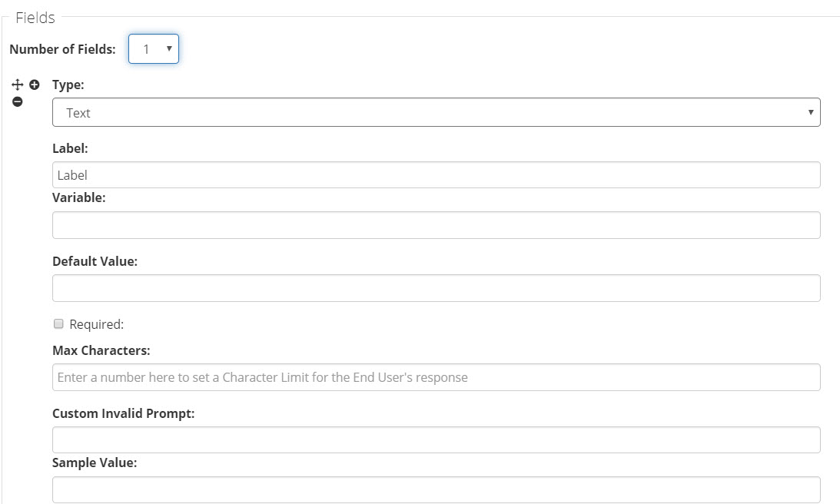
Task: Click the "Number of Fields:" label text
Action: coord(62,49)
